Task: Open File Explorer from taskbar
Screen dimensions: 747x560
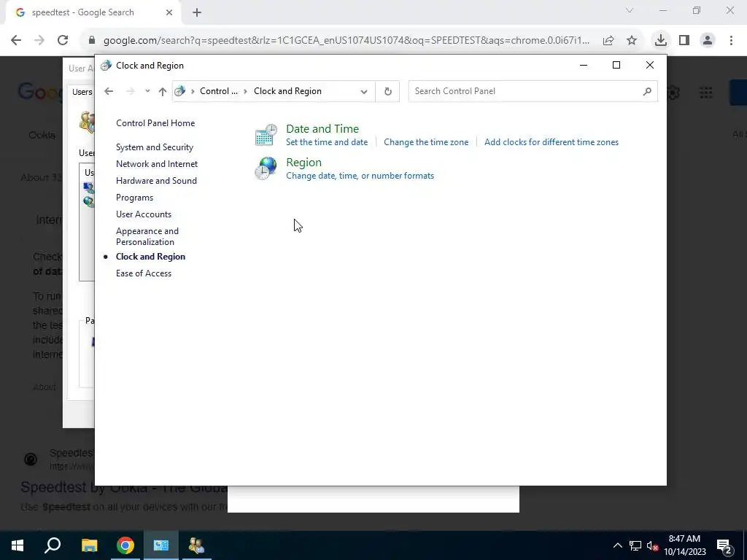Action: (89, 545)
